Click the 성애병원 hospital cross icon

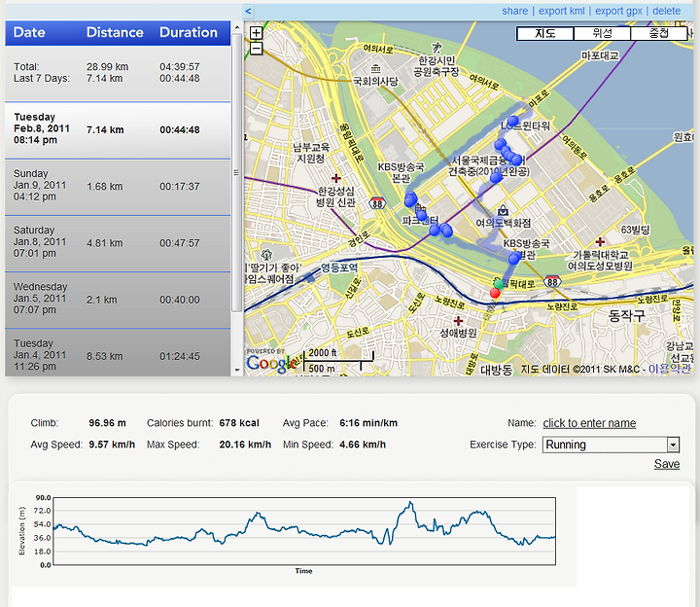458,321
